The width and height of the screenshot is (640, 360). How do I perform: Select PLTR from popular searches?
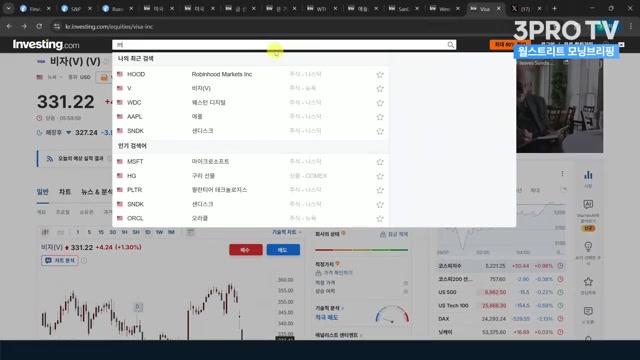tap(251, 190)
